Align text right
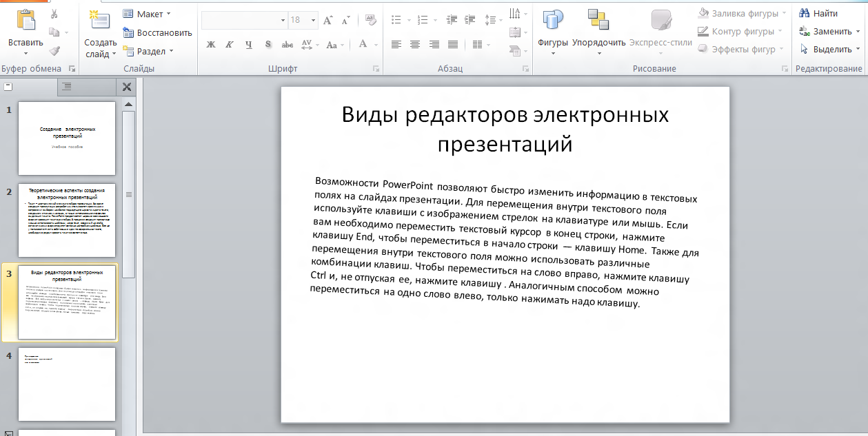The width and height of the screenshot is (868, 436). pyautogui.click(x=434, y=45)
